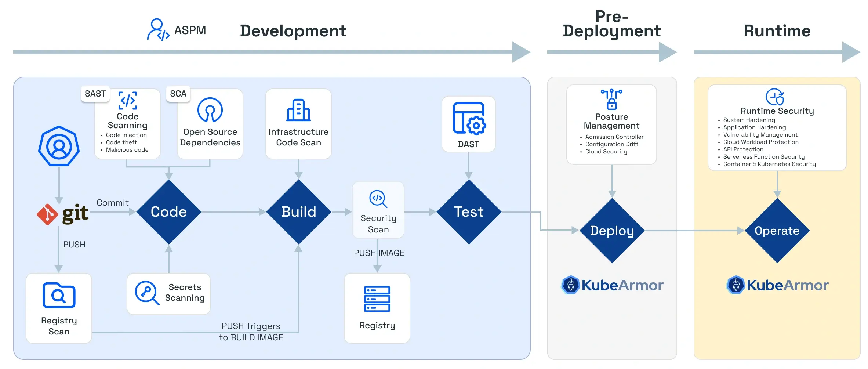Click the Build diamond stage
The image size is (868, 369).
(299, 212)
